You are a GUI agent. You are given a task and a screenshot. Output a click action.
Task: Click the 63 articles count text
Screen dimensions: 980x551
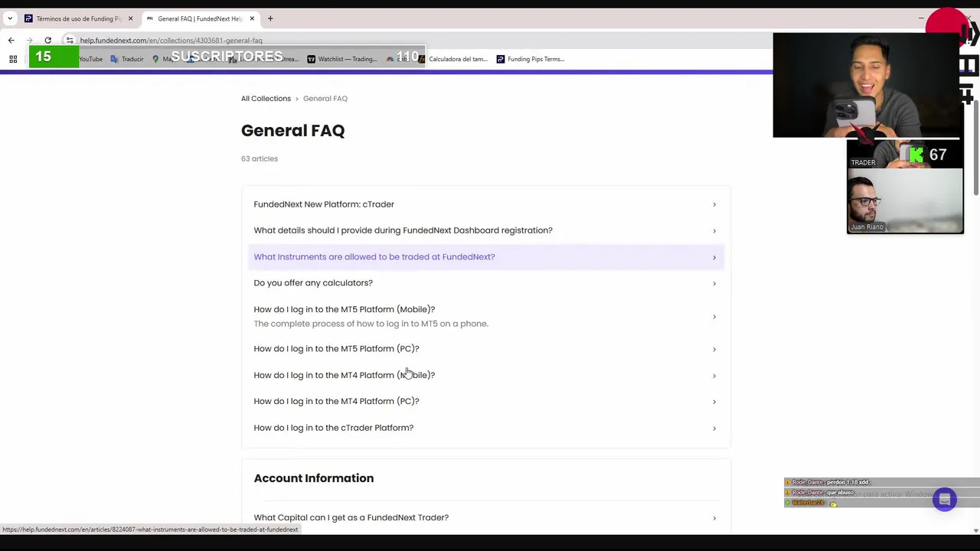pyautogui.click(x=260, y=158)
